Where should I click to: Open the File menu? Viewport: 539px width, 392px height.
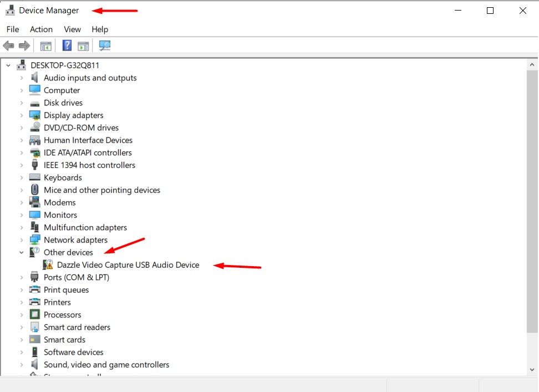(13, 29)
